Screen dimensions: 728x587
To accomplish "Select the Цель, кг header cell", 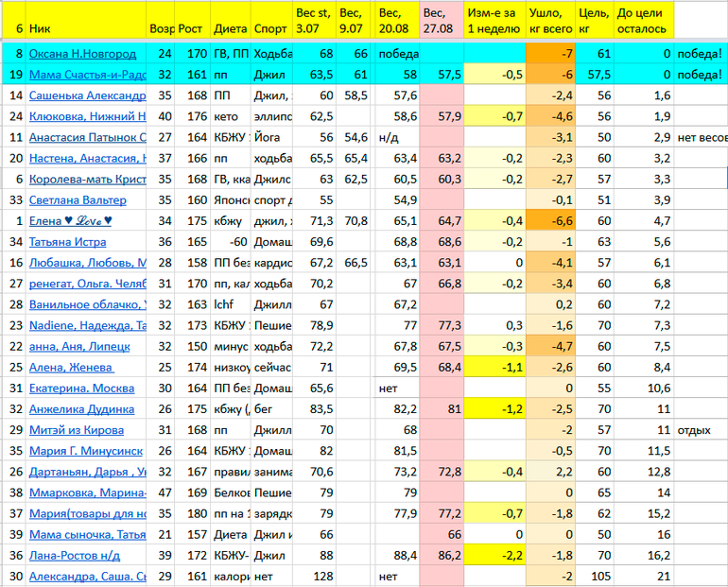I will (594, 21).
